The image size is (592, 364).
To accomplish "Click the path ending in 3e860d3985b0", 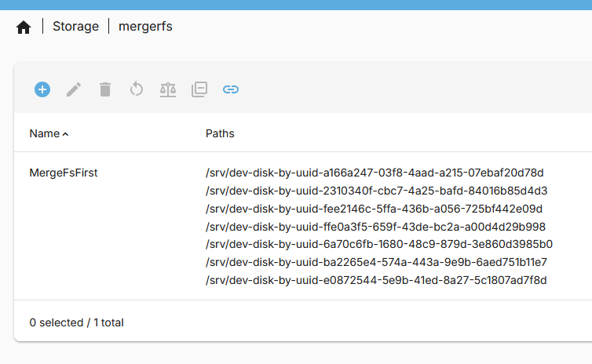I will [x=378, y=244].
